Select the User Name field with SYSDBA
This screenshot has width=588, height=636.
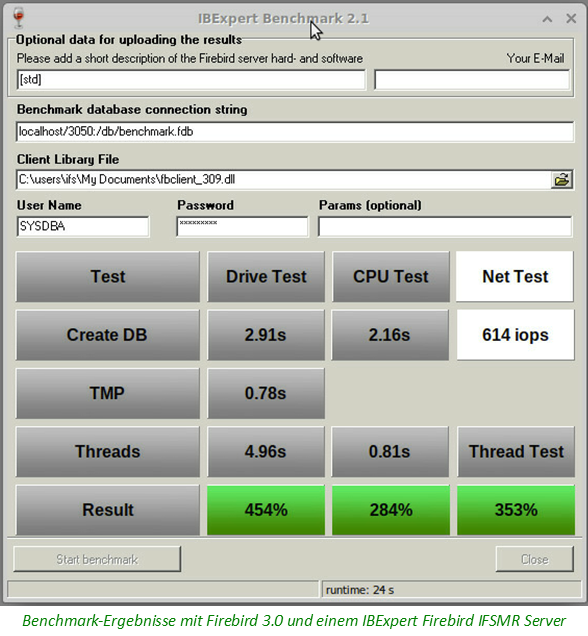click(83, 226)
